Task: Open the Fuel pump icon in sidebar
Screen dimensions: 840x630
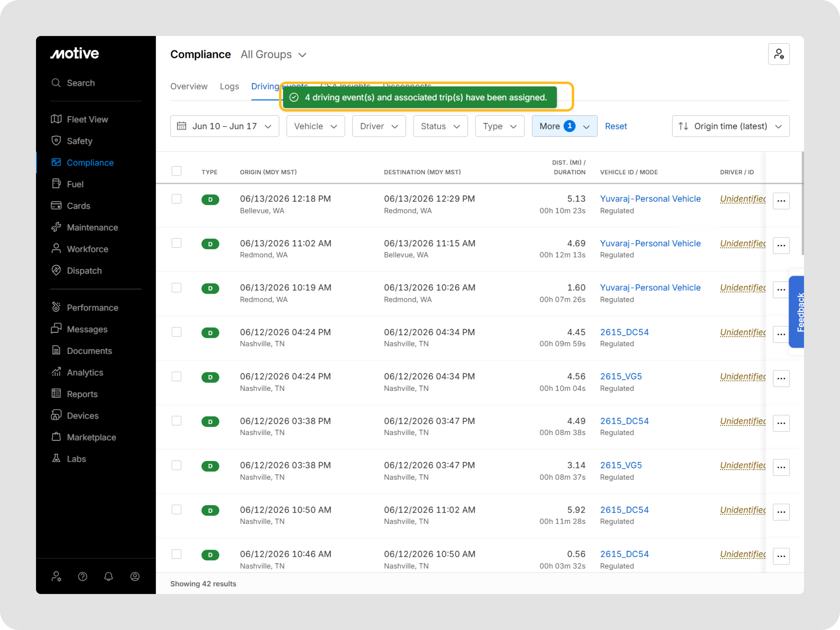Action: [56, 184]
